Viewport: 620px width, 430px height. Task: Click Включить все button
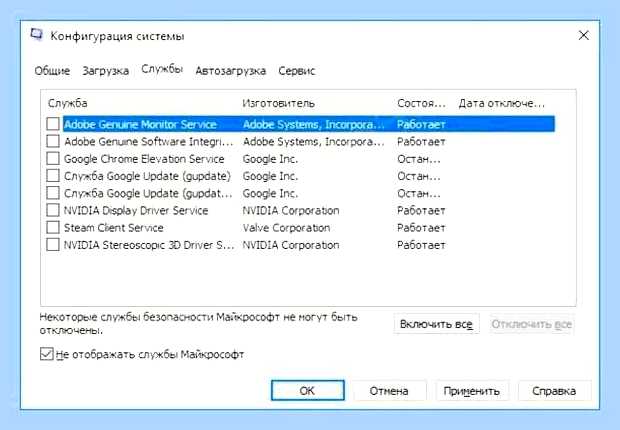(437, 324)
